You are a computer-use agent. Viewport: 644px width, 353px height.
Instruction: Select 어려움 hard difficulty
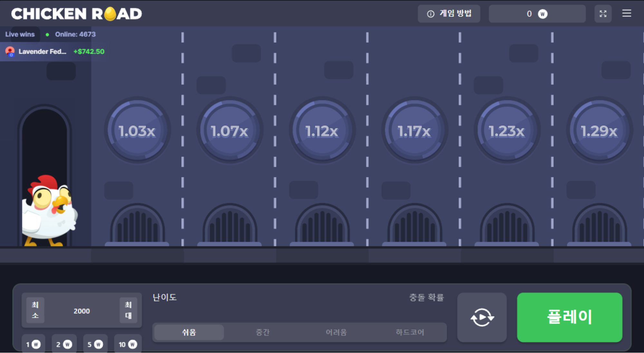[336, 332]
